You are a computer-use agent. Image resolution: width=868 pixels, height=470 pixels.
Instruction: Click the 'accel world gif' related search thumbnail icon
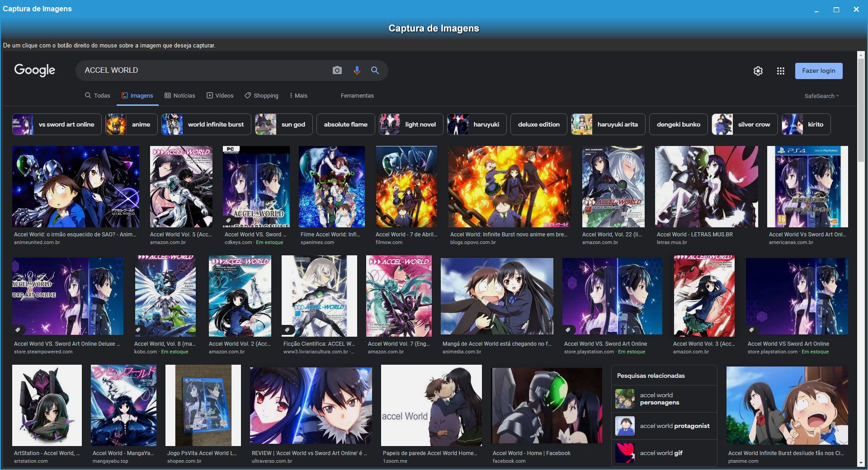coord(625,453)
